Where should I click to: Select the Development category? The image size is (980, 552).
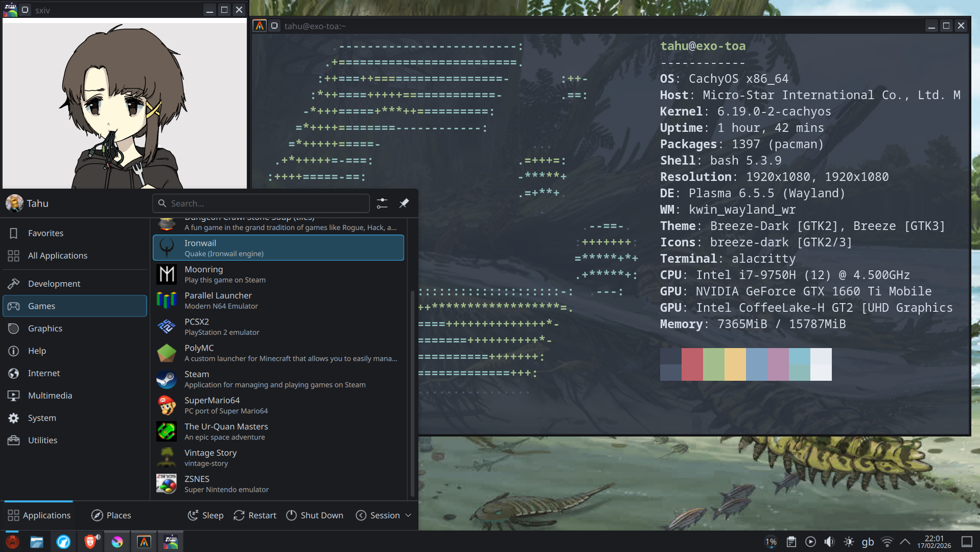coord(75,284)
